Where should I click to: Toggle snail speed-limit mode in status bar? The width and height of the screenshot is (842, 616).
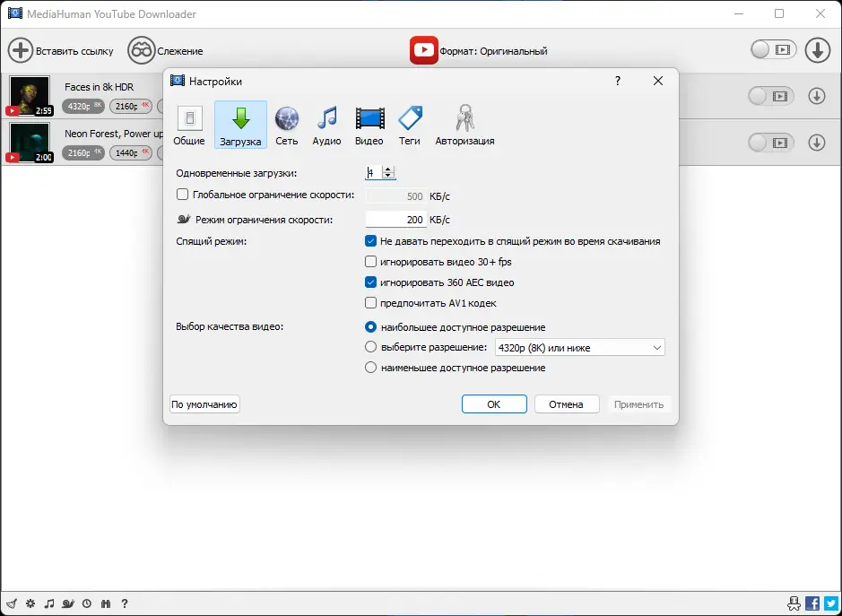coord(68,603)
